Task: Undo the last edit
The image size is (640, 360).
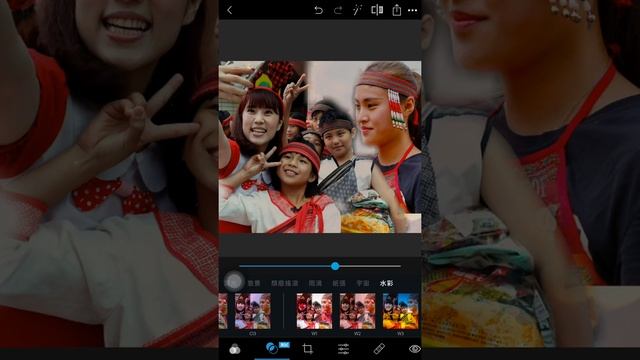Action: 318,10
